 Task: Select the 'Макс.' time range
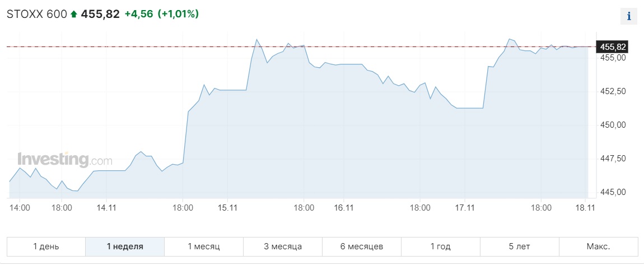(598, 246)
